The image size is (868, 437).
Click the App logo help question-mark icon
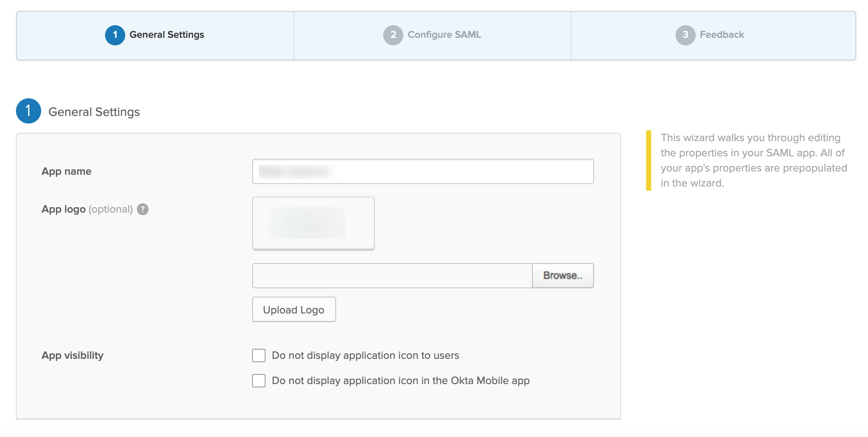[143, 209]
